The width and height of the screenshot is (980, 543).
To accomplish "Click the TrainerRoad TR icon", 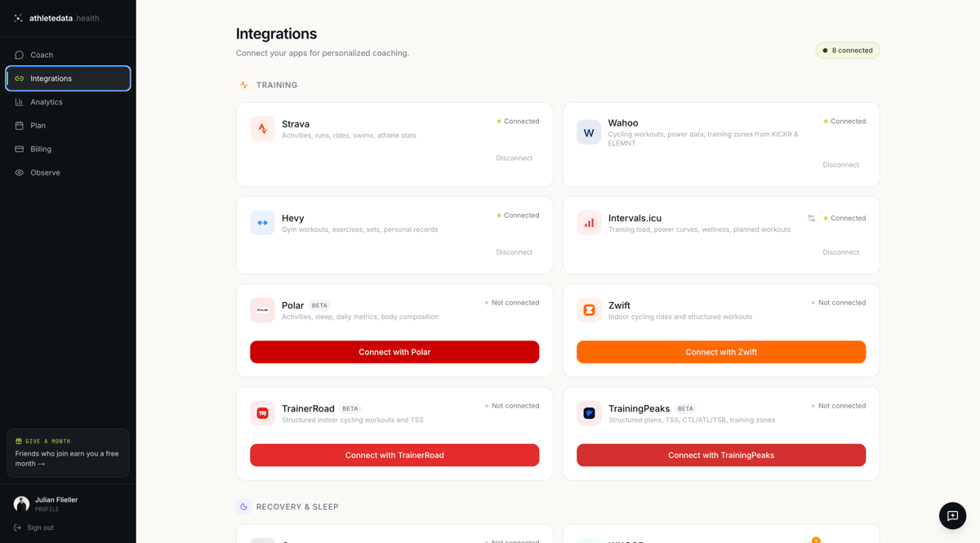I will coord(262,413).
